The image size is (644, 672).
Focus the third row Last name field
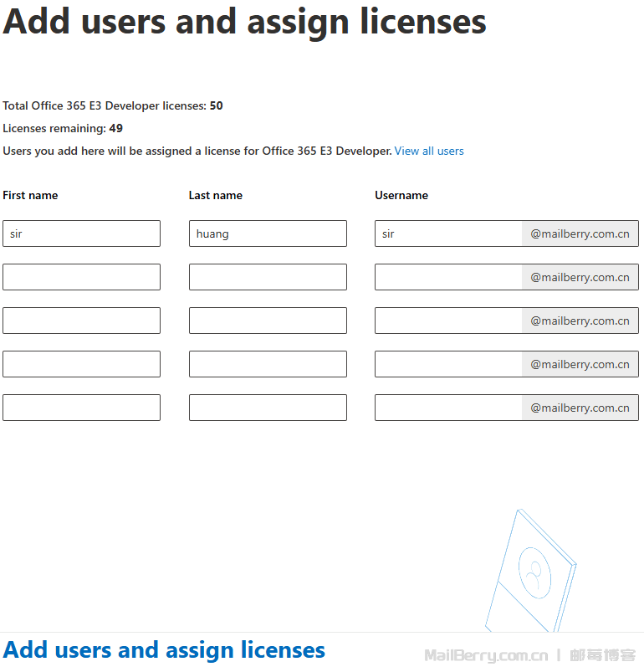tap(268, 321)
